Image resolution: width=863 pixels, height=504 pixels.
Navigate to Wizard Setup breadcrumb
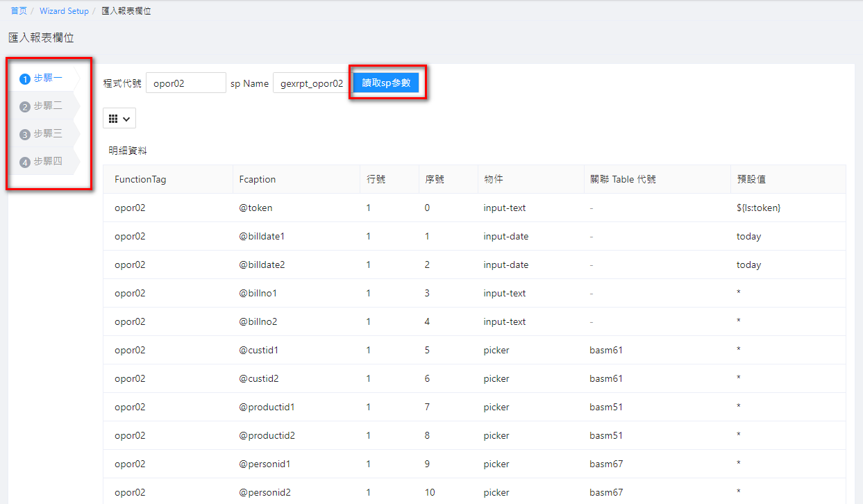(64, 11)
